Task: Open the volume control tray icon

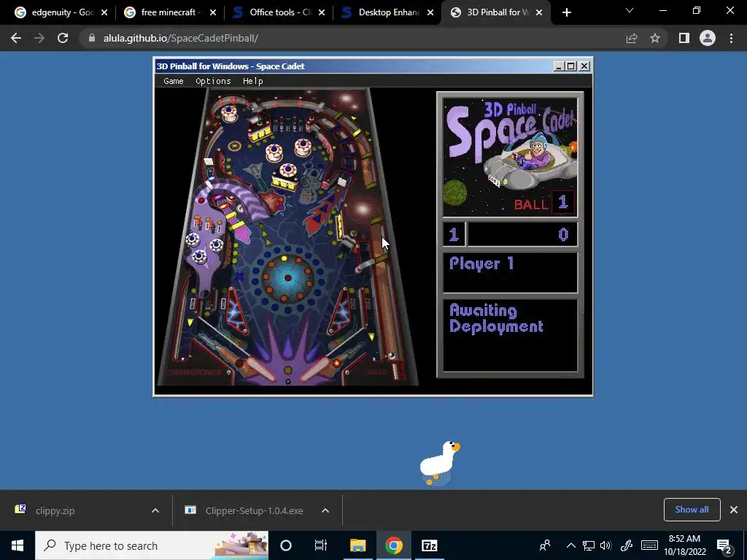Action: coord(605,545)
